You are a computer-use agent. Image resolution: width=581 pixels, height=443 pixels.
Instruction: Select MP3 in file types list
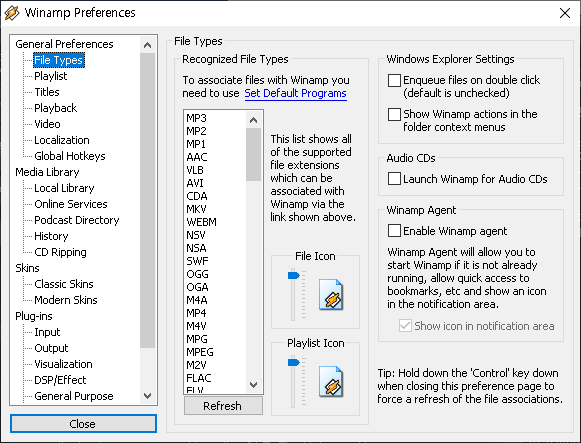pyautogui.click(x=196, y=118)
